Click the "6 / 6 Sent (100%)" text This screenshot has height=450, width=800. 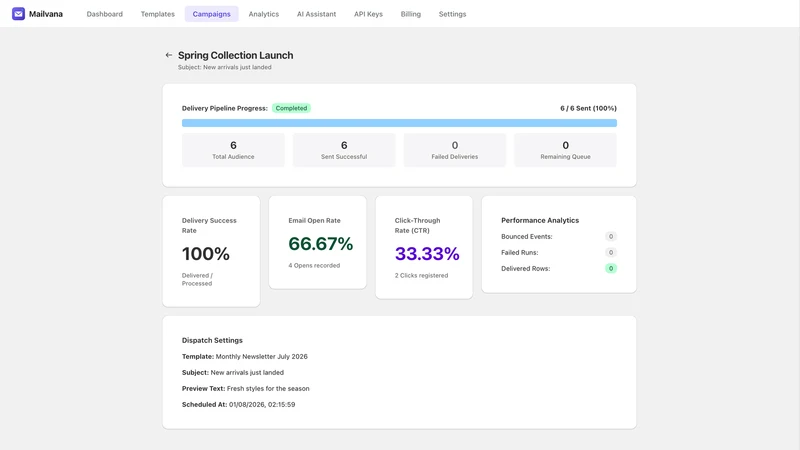(x=588, y=108)
